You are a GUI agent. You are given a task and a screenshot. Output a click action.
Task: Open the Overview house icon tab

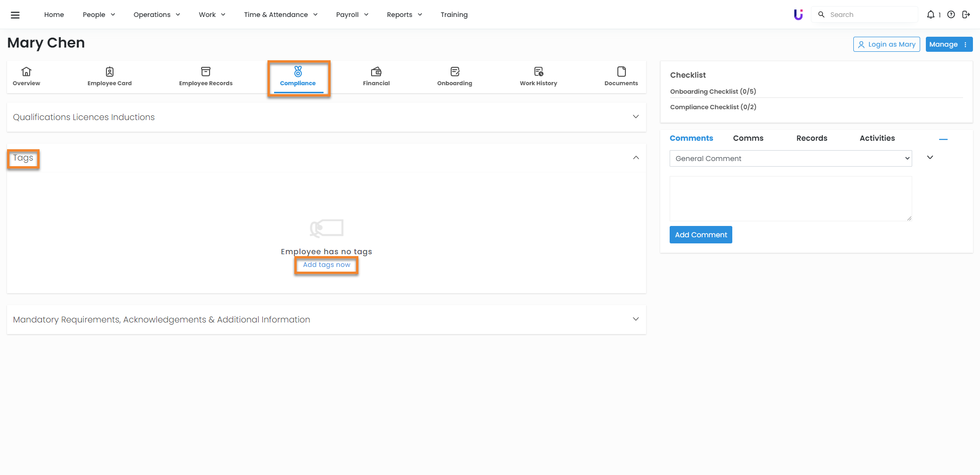pyautogui.click(x=26, y=72)
